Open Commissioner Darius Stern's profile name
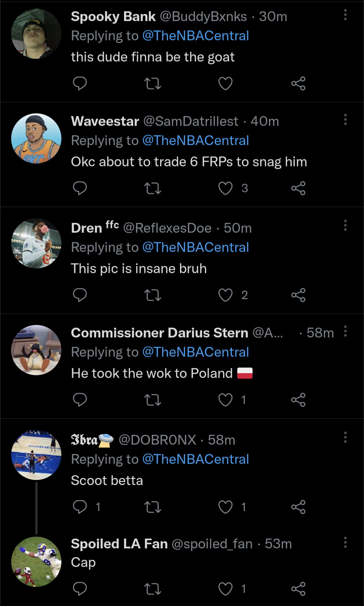 159,333
